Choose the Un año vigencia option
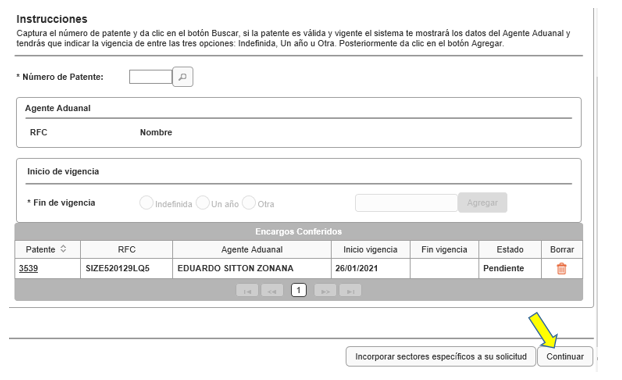The image size is (622, 380). coord(202,203)
